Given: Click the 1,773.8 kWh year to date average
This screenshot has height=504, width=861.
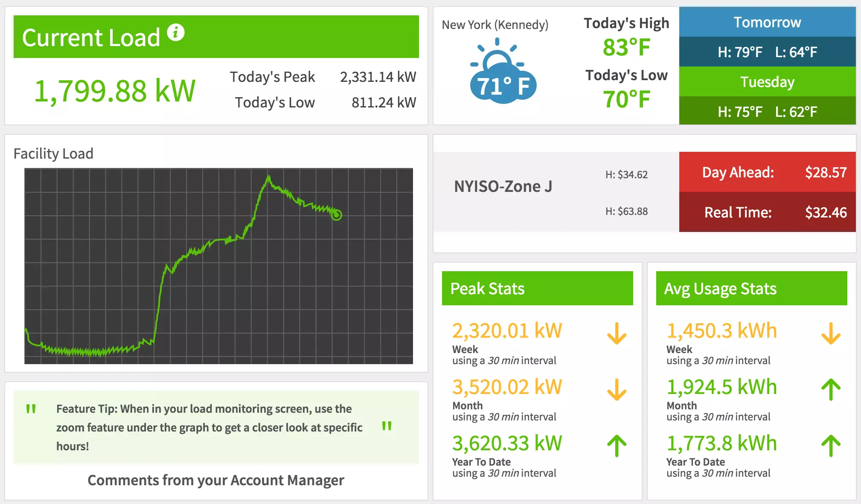Looking at the screenshot, I should tap(721, 443).
